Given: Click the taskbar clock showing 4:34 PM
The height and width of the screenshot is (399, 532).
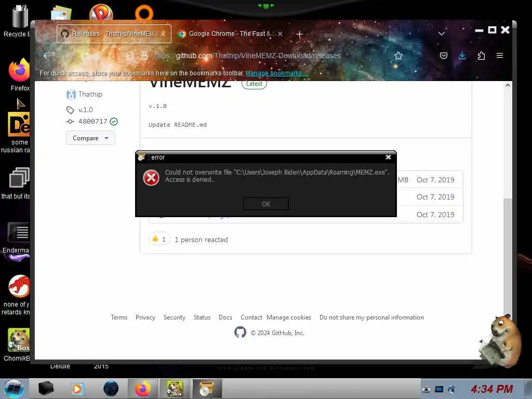Looking at the screenshot, I should point(491,389).
